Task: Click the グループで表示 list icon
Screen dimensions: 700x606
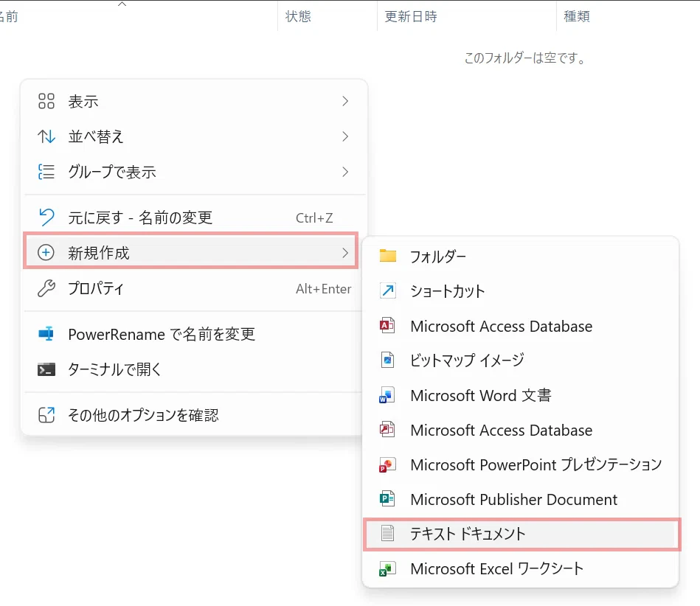Action: coord(46,172)
